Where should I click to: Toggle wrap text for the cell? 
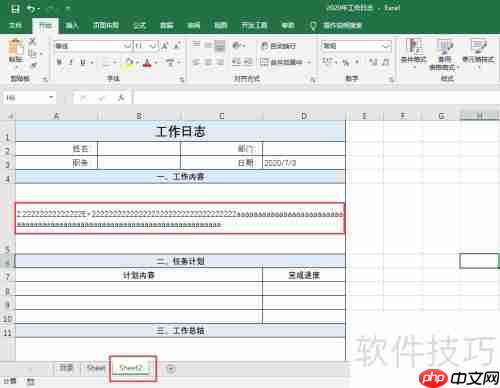point(279,46)
